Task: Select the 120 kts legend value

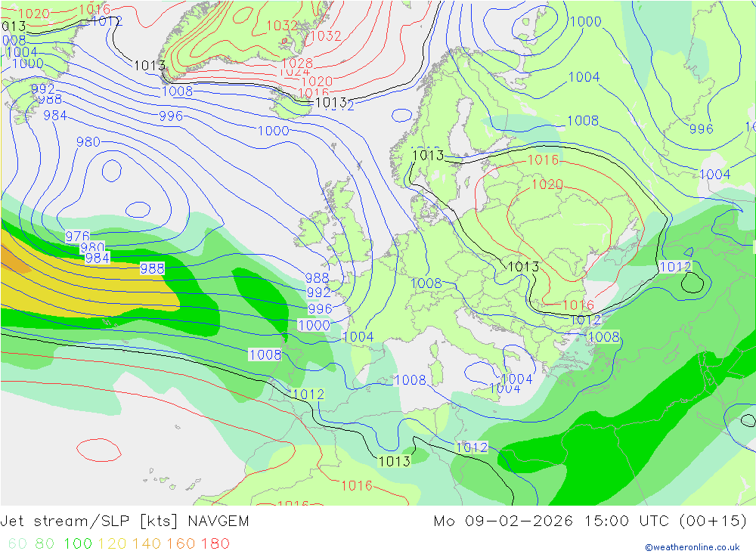Action: (x=113, y=543)
